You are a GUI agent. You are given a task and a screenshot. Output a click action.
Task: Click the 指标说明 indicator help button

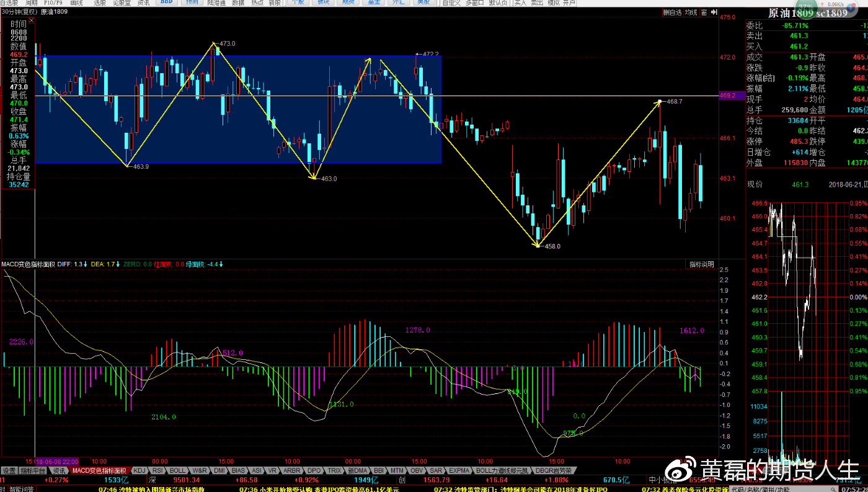click(x=702, y=264)
